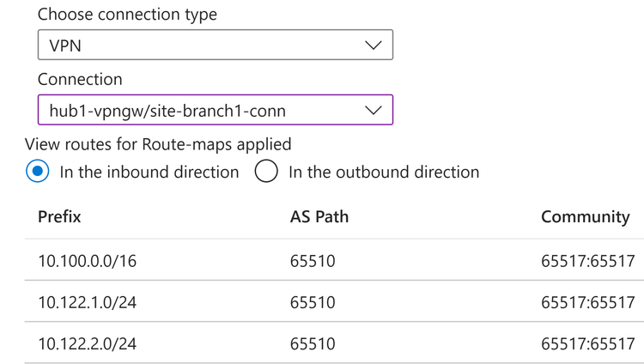The image size is (644, 364).
Task: Click the Prefix column header
Action: click(59, 216)
